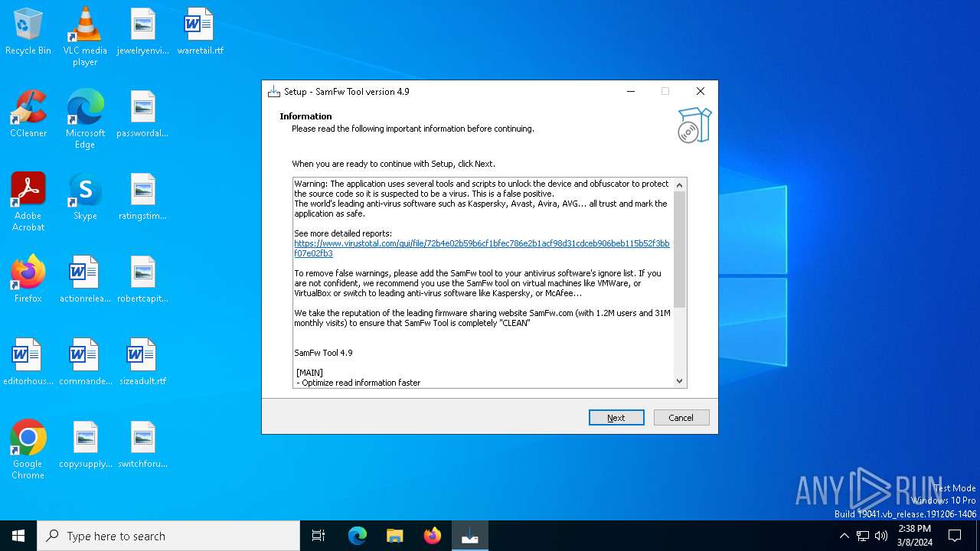Select the warretail.rtf document icon
The image size is (980, 551).
pos(200,32)
